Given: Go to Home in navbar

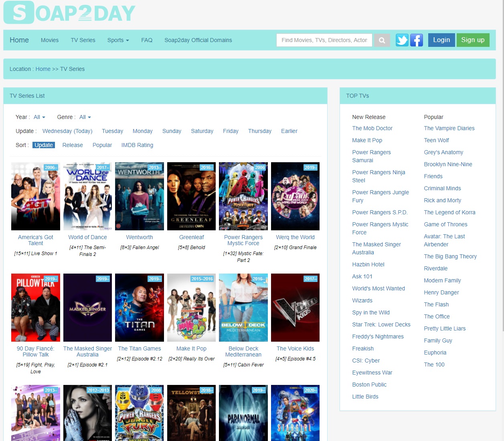Looking at the screenshot, I should pyautogui.click(x=19, y=40).
